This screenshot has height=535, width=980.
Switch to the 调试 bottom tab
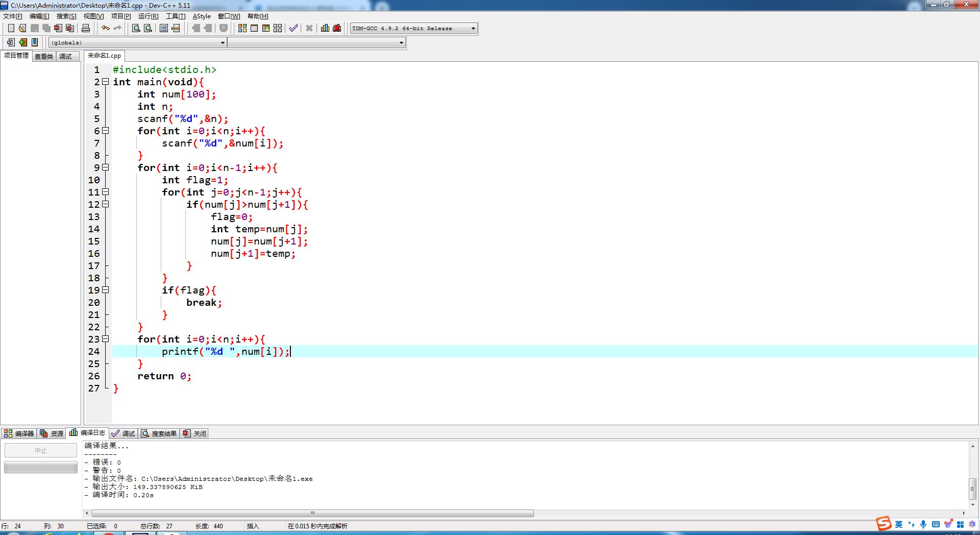[123, 433]
